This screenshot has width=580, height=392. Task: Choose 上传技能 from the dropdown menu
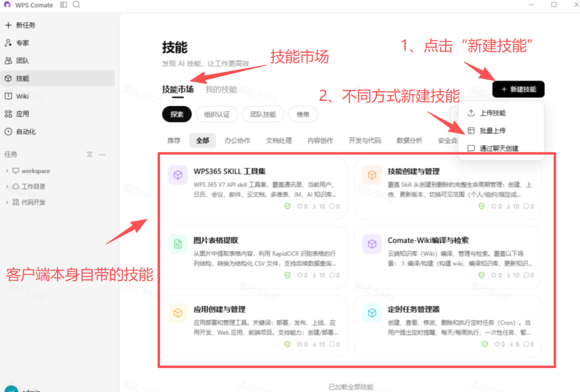click(501, 113)
